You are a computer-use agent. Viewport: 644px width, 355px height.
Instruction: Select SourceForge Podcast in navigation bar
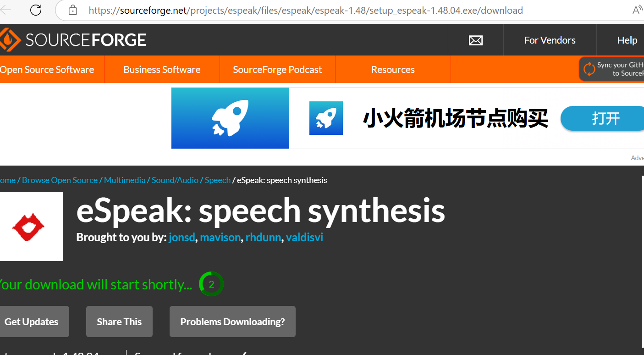tap(277, 70)
